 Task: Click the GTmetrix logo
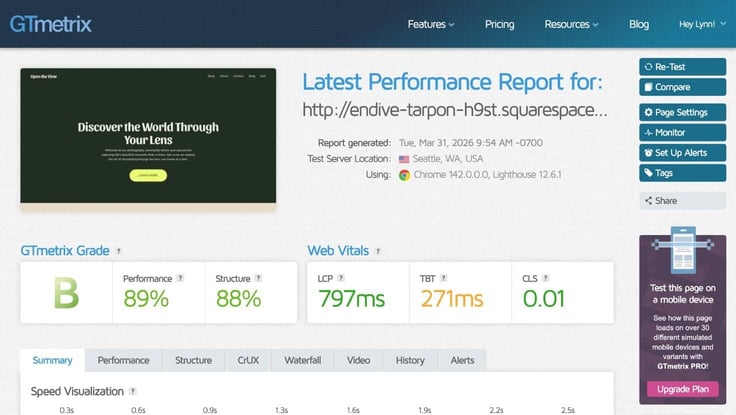51,24
